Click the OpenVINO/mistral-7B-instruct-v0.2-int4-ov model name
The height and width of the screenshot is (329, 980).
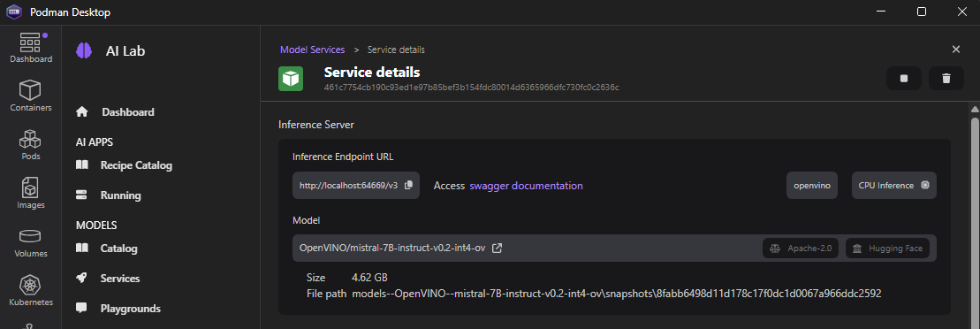(392, 249)
